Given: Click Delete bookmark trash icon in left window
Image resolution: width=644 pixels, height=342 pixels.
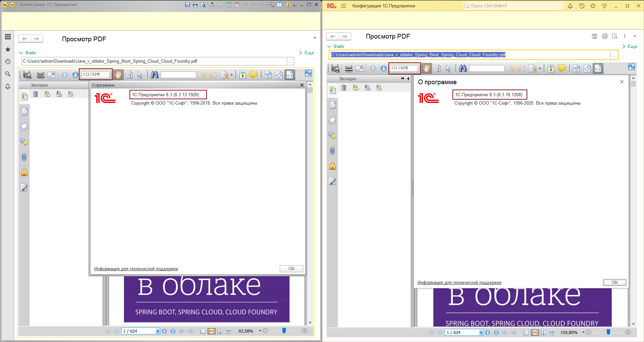Looking at the screenshot, I should point(36,94).
